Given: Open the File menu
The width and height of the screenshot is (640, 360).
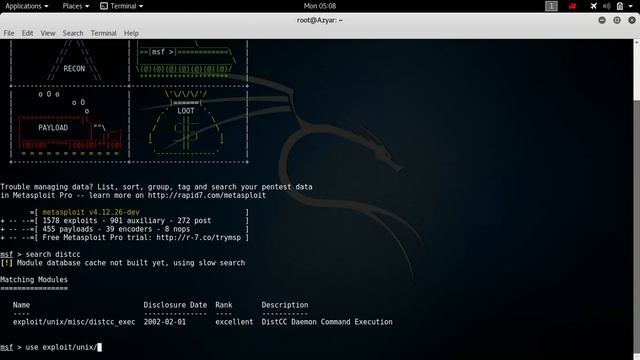Looking at the screenshot, I should [x=9, y=33].
